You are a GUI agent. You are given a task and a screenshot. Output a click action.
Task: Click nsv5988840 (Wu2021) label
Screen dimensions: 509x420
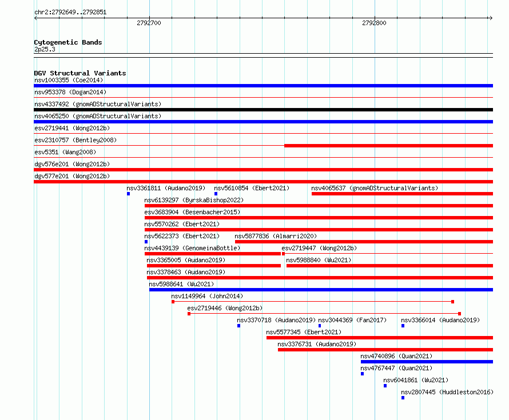coord(319,260)
